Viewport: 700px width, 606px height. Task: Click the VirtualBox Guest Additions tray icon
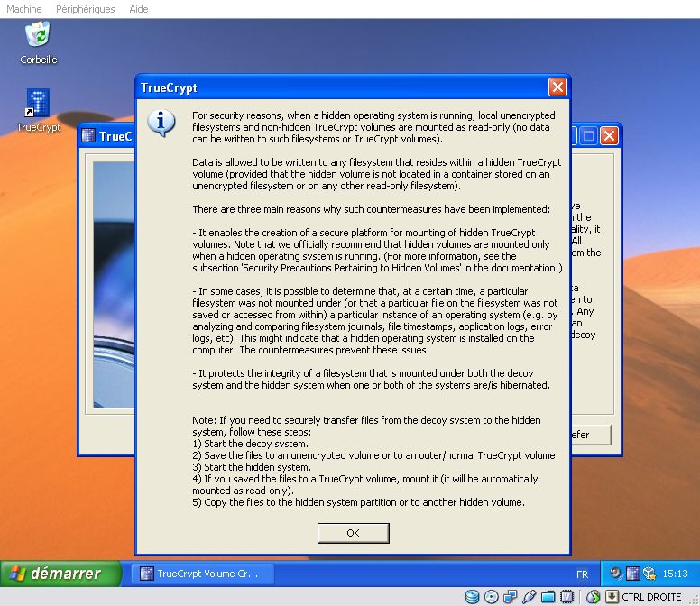(649, 573)
